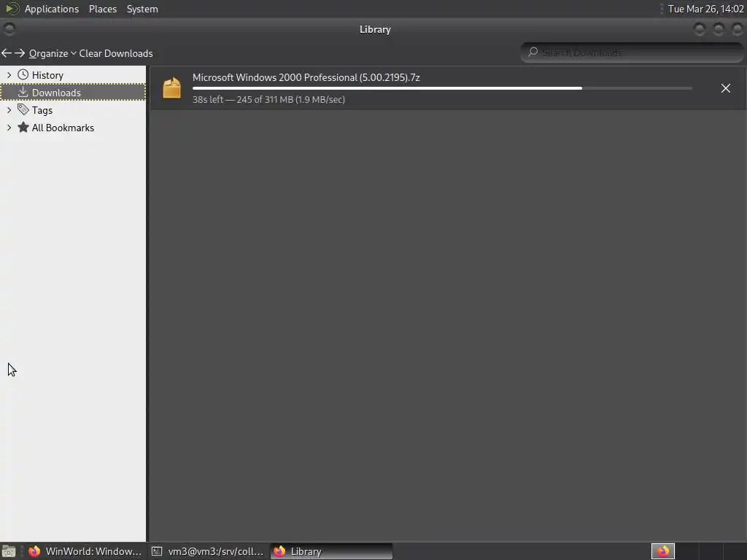Click the window menu button left of the Library title

[x=9, y=29]
